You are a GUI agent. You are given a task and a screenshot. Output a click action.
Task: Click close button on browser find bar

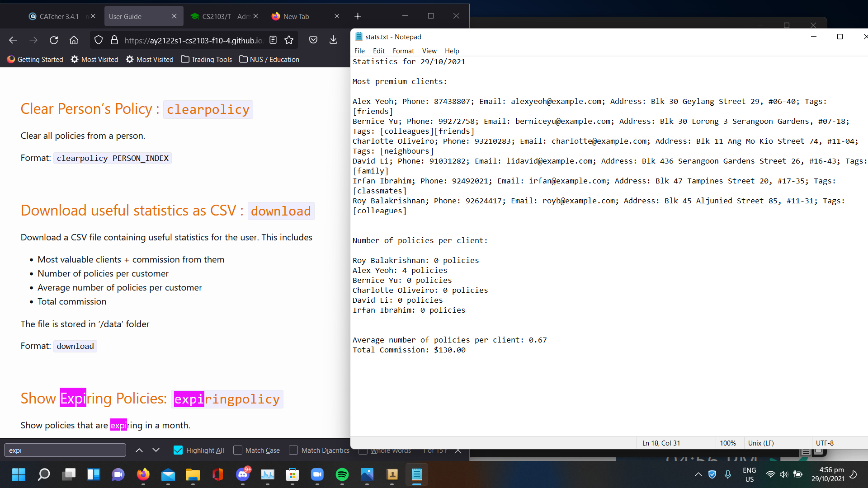[x=458, y=450]
